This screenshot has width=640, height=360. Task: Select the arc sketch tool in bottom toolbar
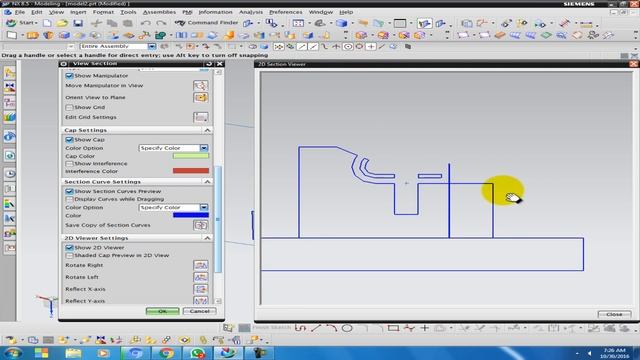(331, 328)
